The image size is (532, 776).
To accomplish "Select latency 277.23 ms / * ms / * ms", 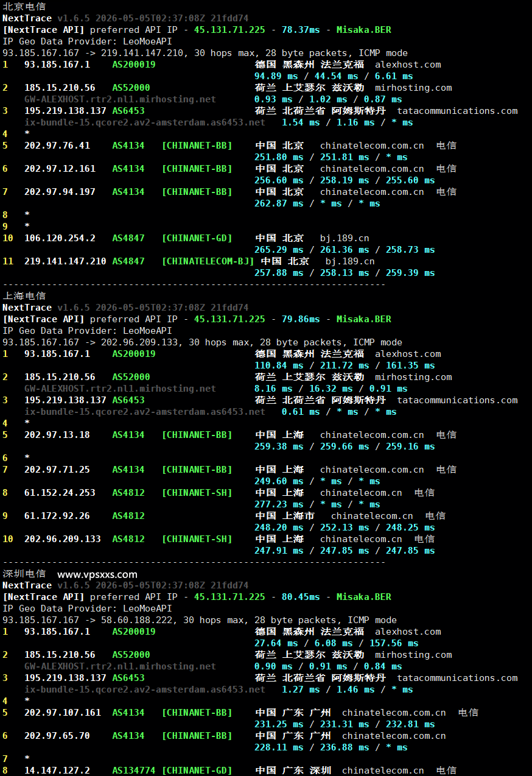I will coord(317,504).
